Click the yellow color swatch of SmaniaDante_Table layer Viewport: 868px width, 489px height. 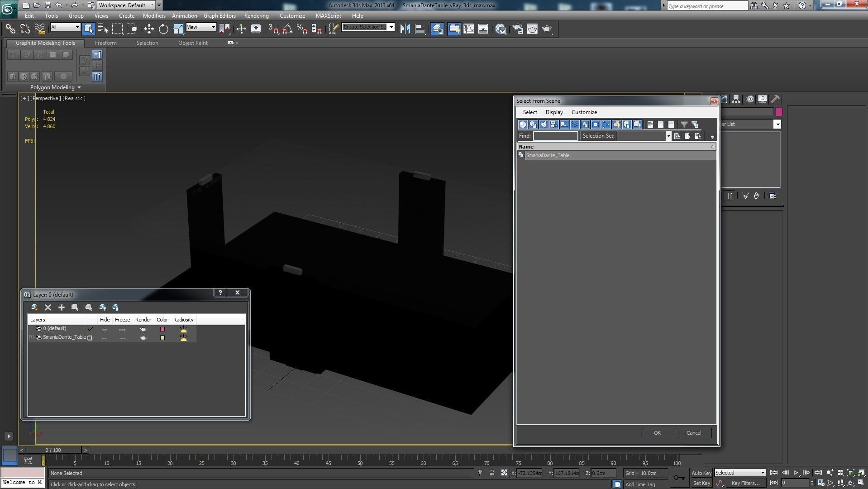click(x=162, y=338)
